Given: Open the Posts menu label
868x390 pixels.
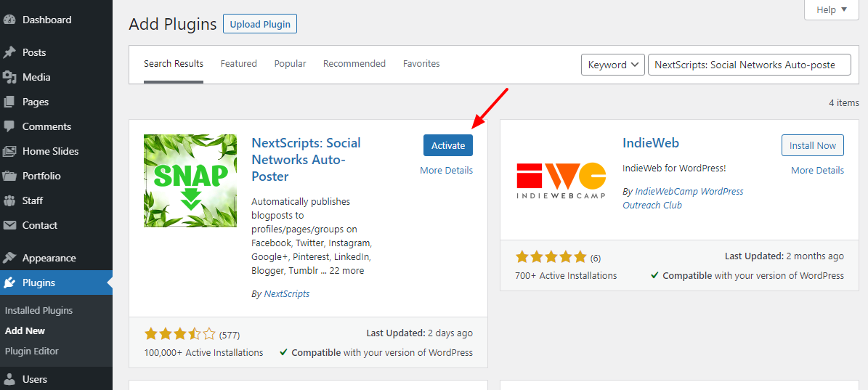Looking at the screenshot, I should click(x=34, y=52).
